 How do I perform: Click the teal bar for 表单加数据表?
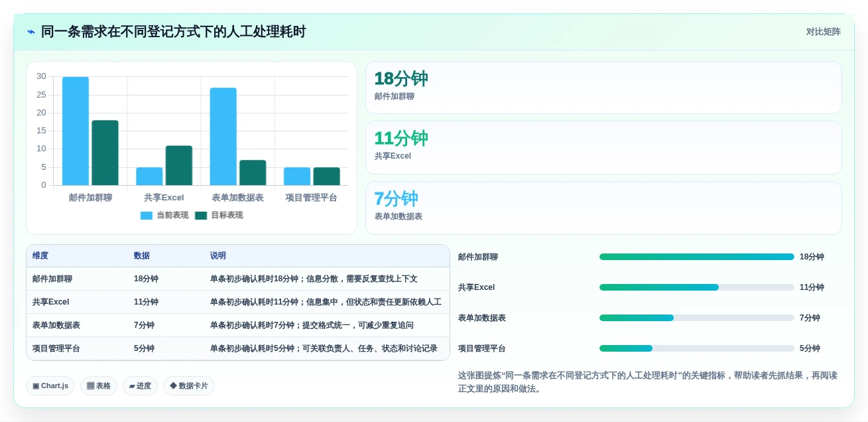click(x=253, y=173)
